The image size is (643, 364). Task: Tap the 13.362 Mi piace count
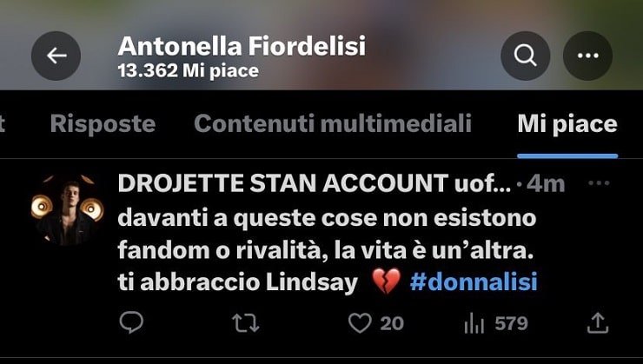pos(188,71)
